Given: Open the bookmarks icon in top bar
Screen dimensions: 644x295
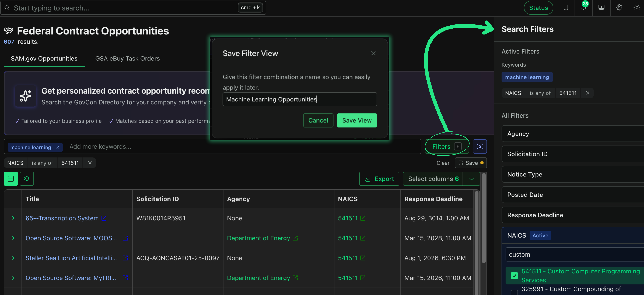Looking at the screenshot, I should [x=566, y=8].
